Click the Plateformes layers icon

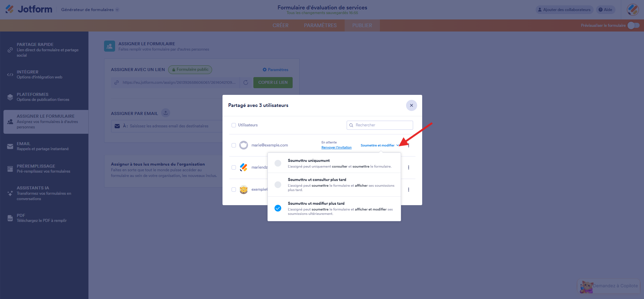[10, 97]
